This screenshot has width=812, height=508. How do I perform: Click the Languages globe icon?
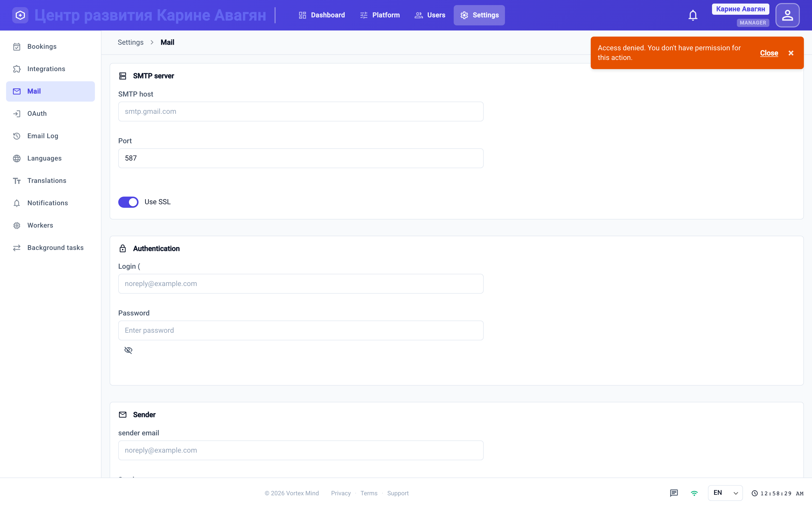pyautogui.click(x=17, y=158)
